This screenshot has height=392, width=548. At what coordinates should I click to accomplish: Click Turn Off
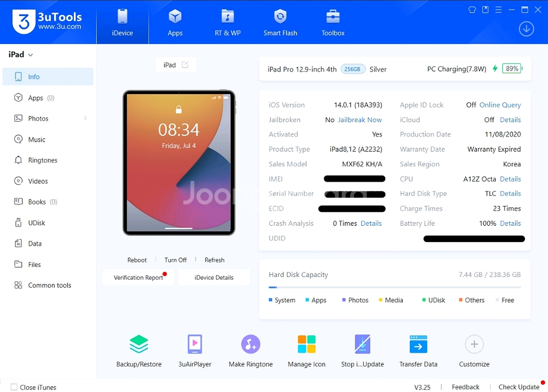click(176, 260)
